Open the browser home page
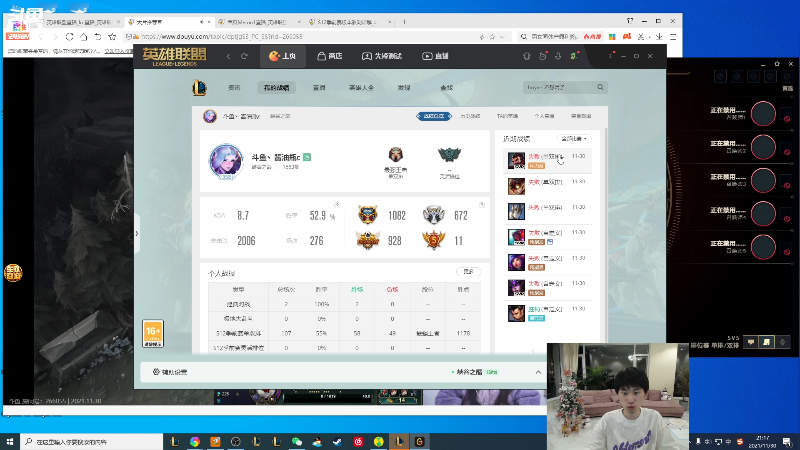This screenshot has width=800, height=450. pos(84,37)
